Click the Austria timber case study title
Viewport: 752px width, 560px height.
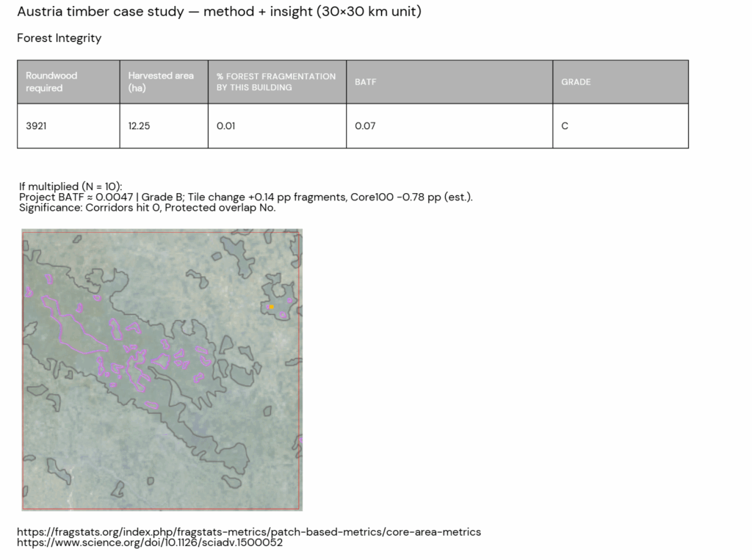pyautogui.click(x=219, y=12)
